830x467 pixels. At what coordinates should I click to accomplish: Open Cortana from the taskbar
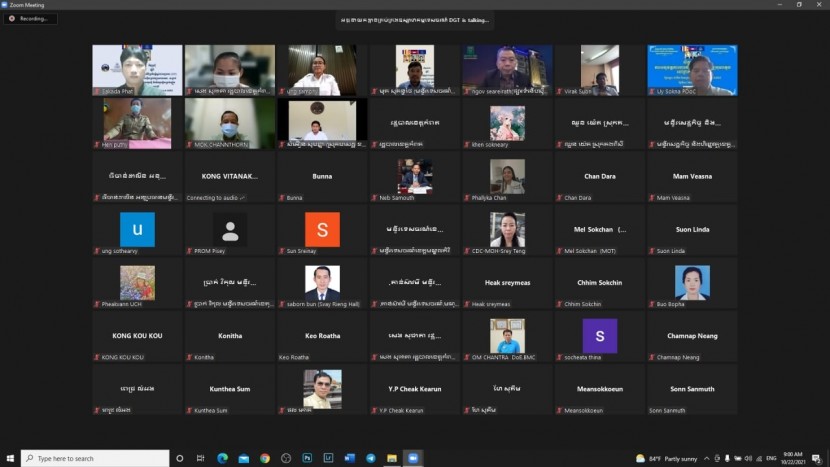(x=180, y=458)
